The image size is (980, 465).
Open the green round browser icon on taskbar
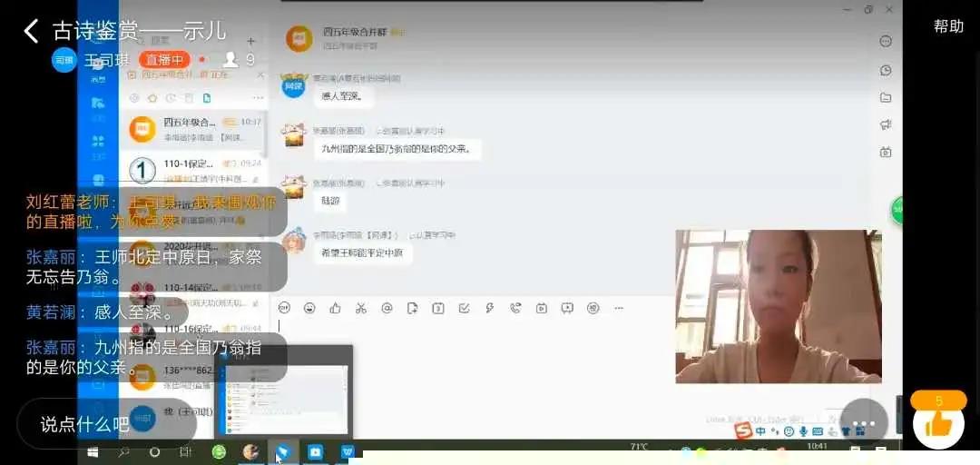(x=219, y=451)
